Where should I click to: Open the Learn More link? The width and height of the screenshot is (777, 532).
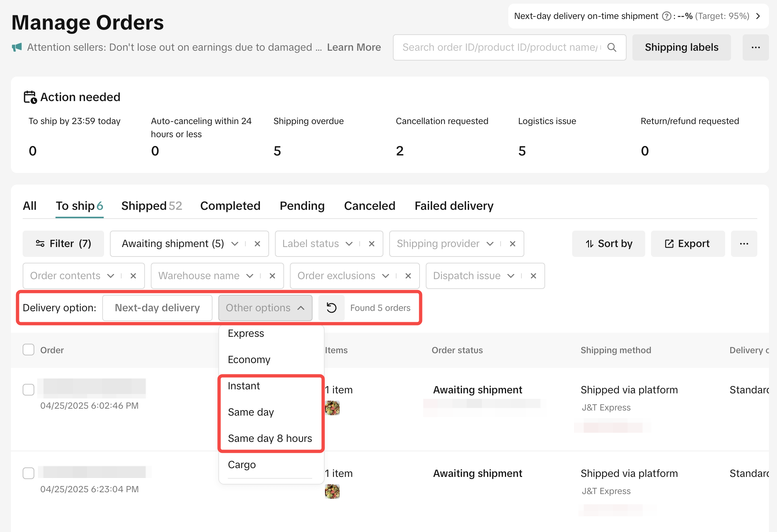354,47
